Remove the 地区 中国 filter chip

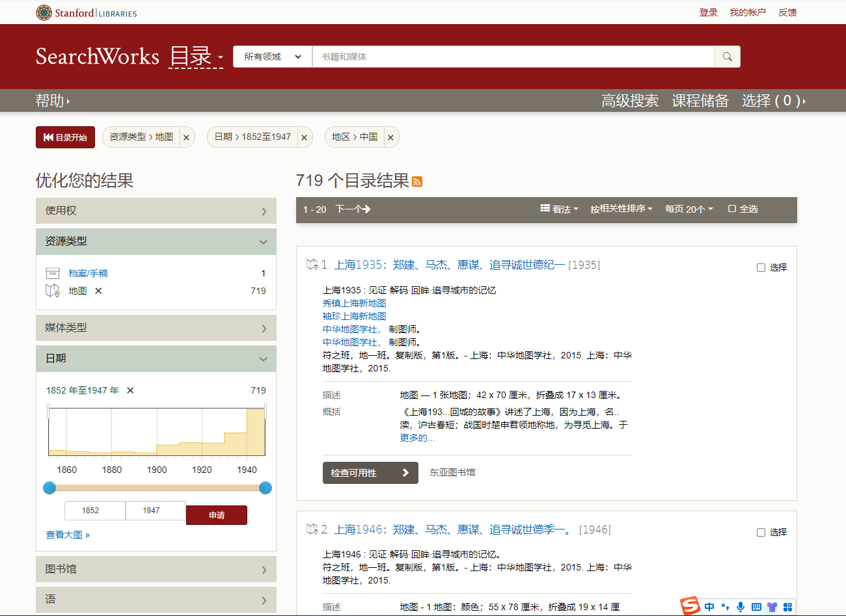coord(390,137)
